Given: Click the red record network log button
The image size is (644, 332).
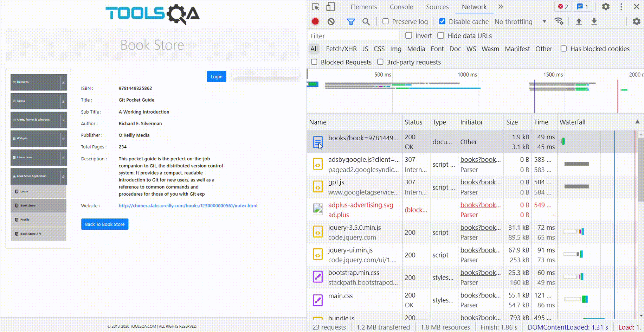Looking at the screenshot, I should point(315,21).
